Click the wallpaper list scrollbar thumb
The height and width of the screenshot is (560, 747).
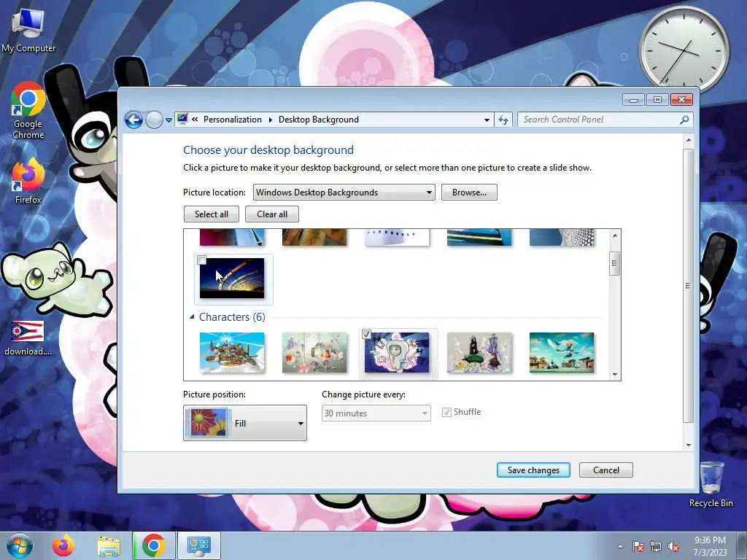pos(615,263)
